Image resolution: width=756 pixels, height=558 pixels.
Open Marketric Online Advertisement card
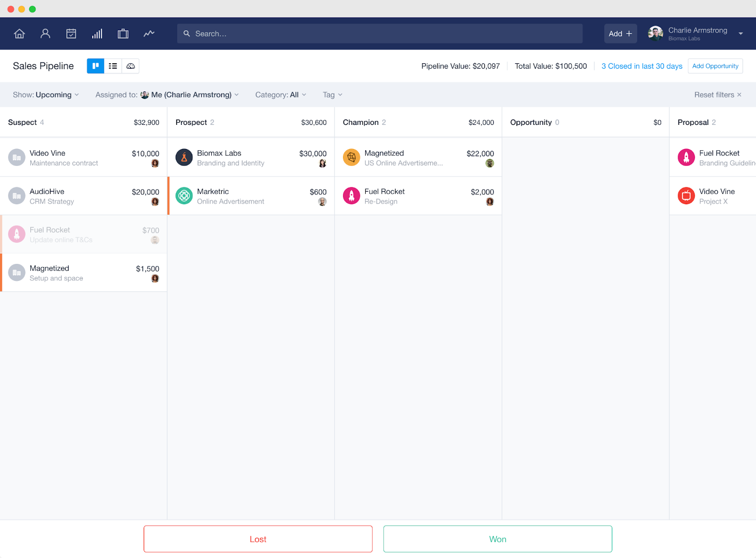[x=251, y=196]
